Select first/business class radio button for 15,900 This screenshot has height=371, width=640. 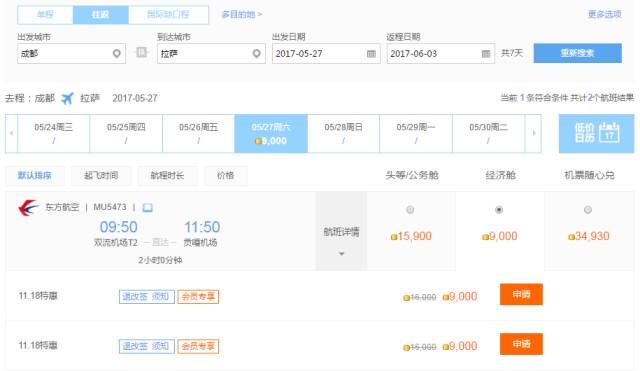click(410, 210)
